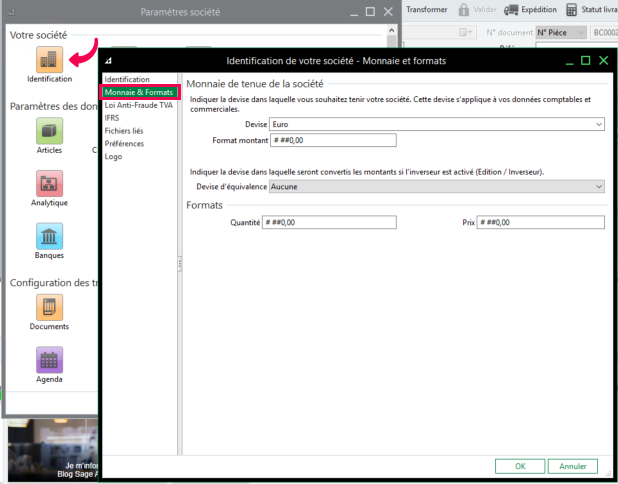Open the Documents configuration icon

49,308
